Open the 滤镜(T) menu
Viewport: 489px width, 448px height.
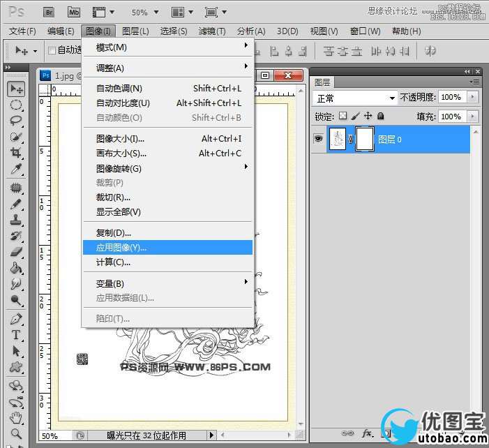tap(212, 31)
